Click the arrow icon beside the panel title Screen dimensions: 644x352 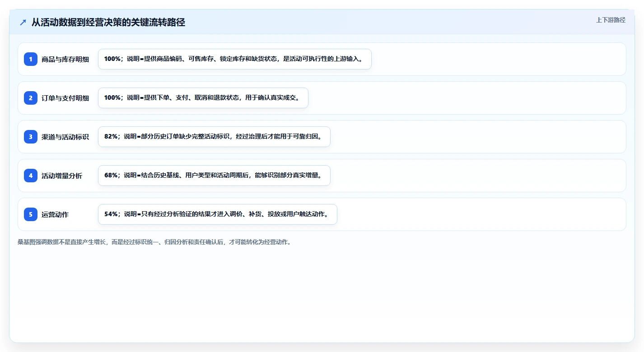(23, 23)
